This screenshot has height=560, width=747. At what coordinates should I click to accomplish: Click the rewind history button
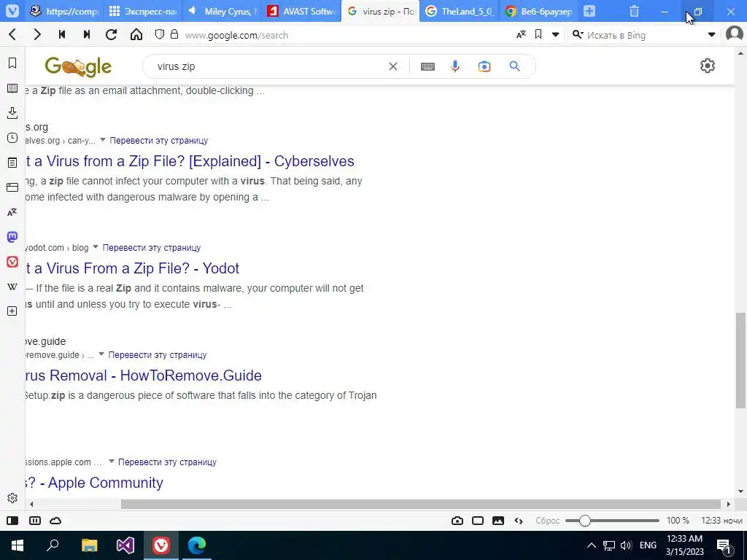point(62,35)
